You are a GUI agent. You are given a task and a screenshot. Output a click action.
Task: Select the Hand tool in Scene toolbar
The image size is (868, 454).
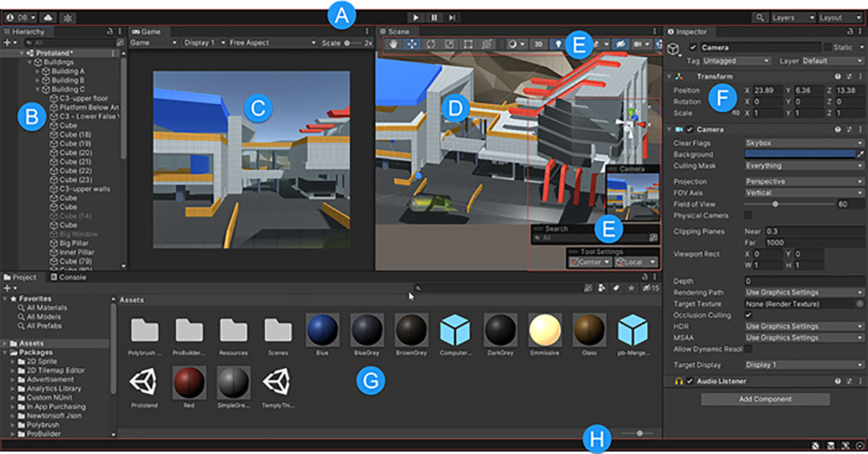click(393, 44)
